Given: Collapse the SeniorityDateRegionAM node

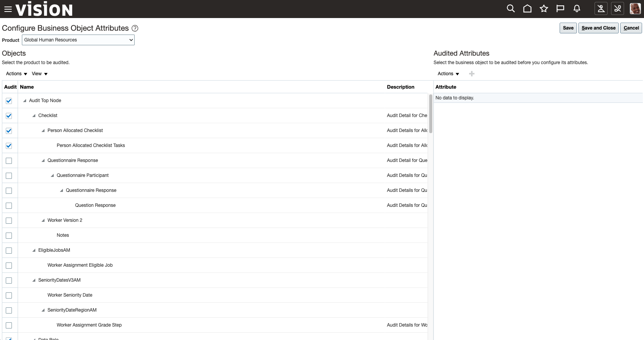Looking at the screenshot, I should pyautogui.click(x=43, y=310).
